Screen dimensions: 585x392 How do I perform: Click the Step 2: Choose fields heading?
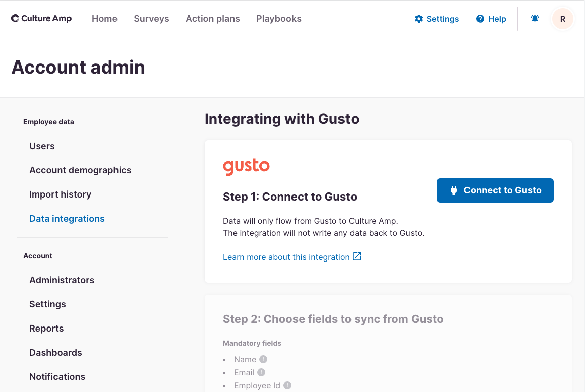(333, 319)
